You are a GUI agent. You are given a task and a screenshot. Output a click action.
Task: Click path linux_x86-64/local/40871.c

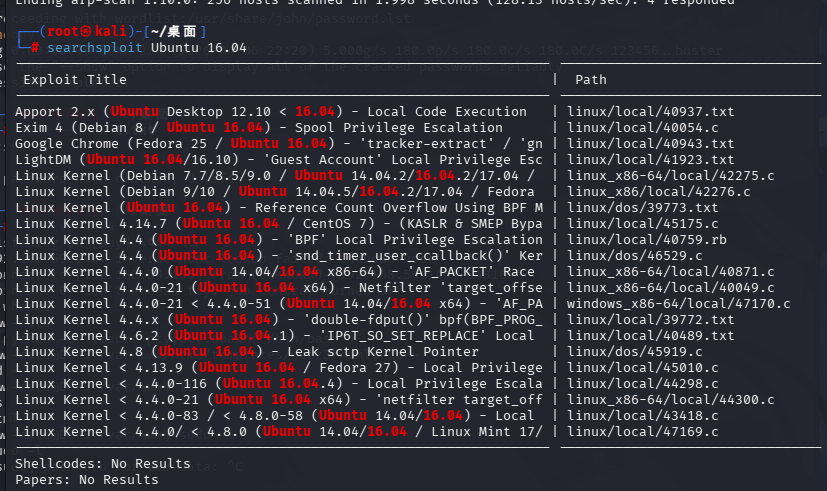coord(670,272)
